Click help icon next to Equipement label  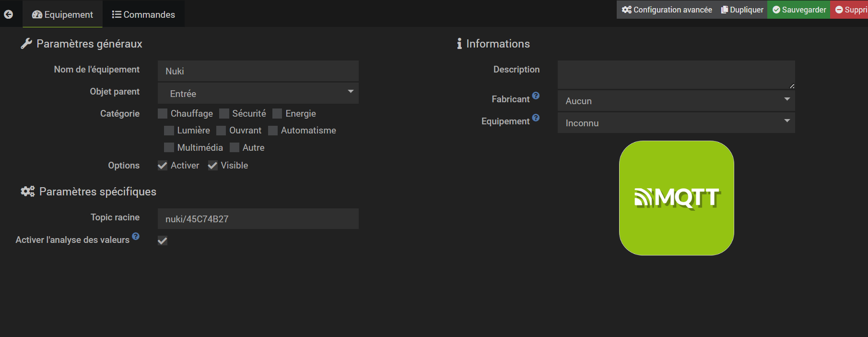pyautogui.click(x=536, y=118)
